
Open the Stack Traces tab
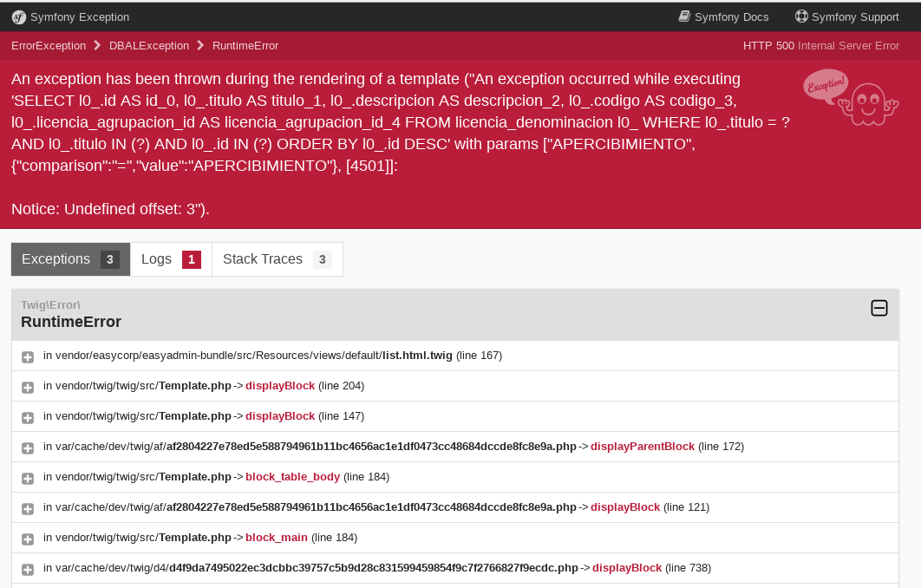click(x=277, y=258)
